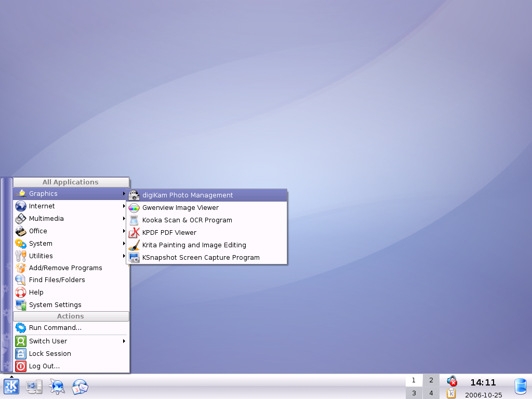
Task: Click the Switch User person icon
Action: coord(21,341)
